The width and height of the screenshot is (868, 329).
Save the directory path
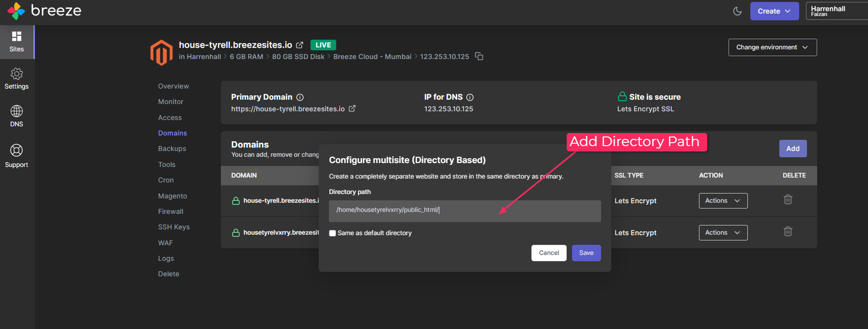(586, 253)
